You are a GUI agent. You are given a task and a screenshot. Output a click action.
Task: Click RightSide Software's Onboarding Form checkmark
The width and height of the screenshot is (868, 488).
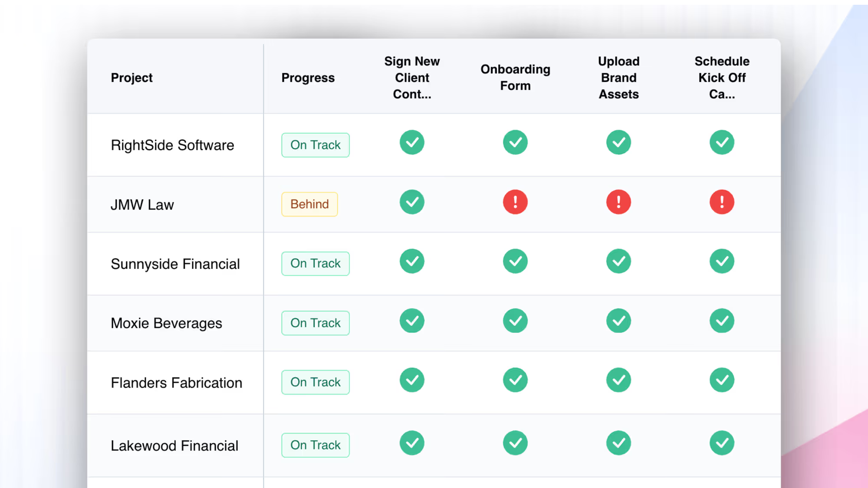click(515, 142)
